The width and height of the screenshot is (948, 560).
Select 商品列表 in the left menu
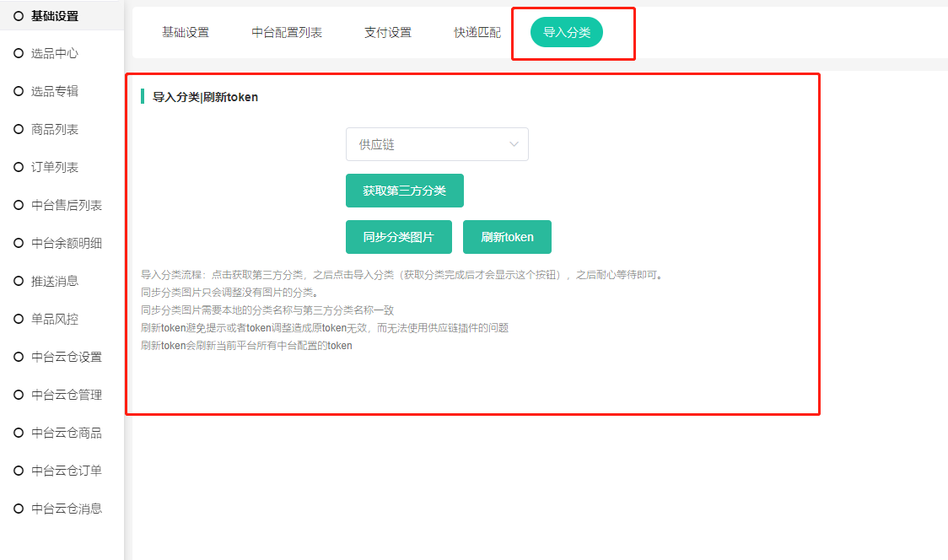[55, 129]
